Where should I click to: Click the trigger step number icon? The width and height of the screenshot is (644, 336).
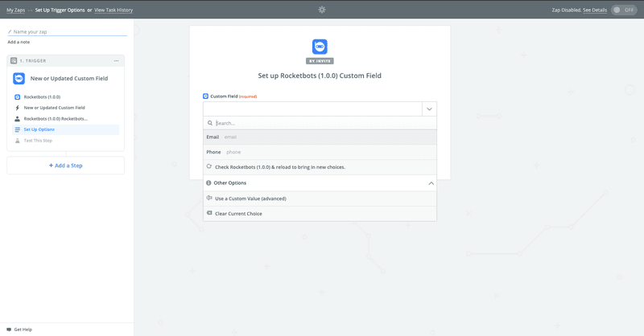pyautogui.click(x=14, y=61)
